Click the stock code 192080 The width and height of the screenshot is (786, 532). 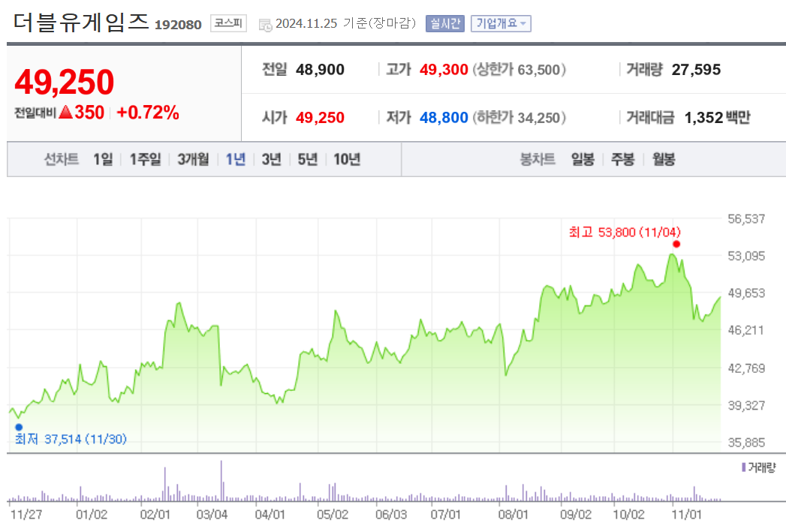(178, 25)
